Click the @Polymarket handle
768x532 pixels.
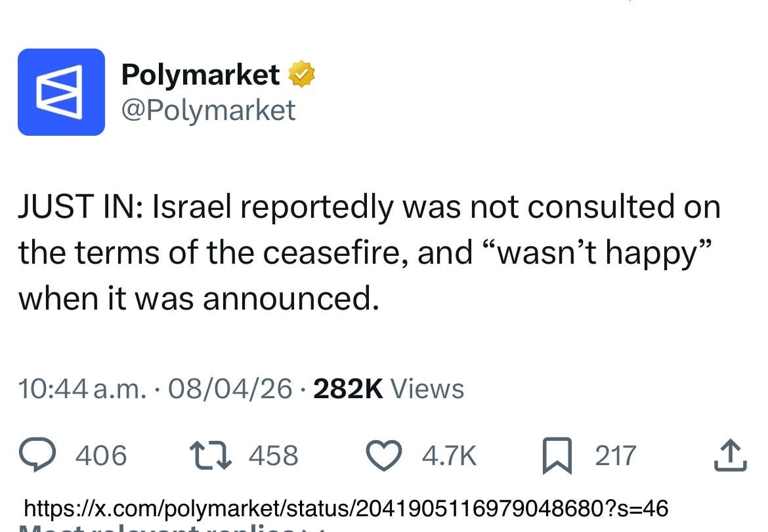click(x=208, y=110)
